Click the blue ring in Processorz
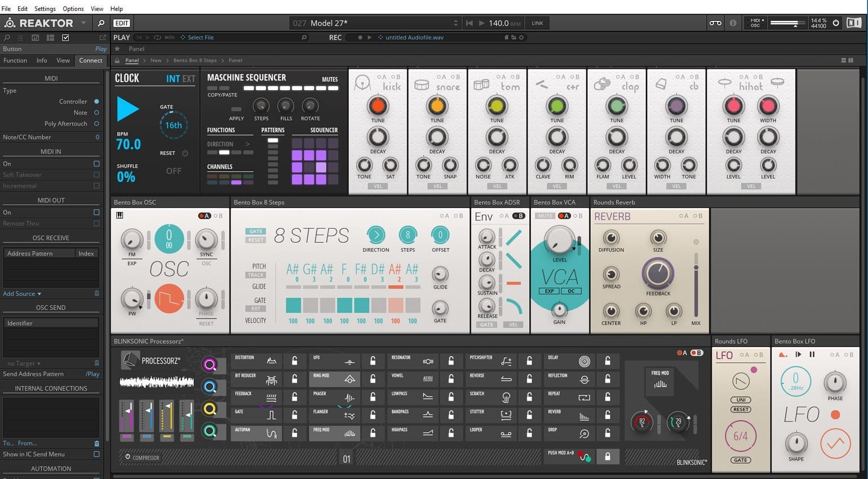 tap(210, 387)
